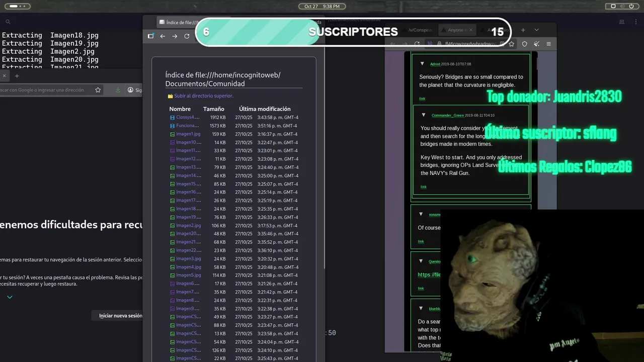This screenshot has height=362, width=644.
Task: Collapse the Adrint comment triangle
Action: (x=422, y=64)
